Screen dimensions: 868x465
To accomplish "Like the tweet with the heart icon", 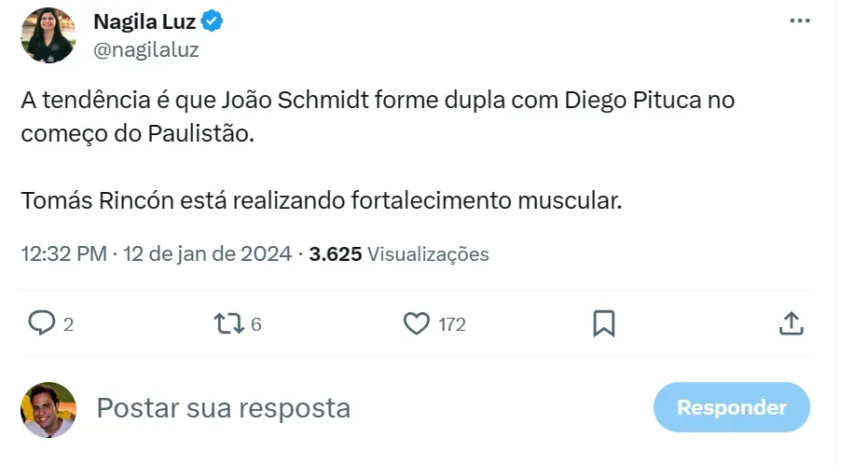I will [416, 323].
